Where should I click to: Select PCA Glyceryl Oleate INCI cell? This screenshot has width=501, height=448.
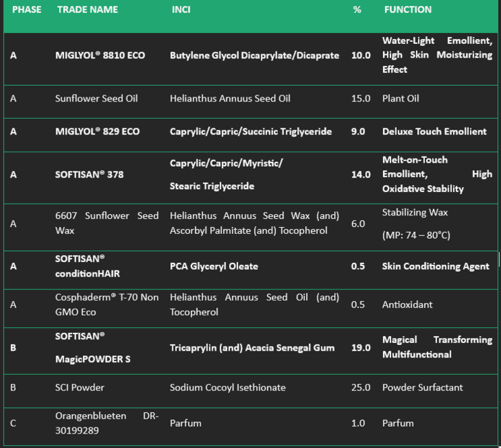pos(213,266)
